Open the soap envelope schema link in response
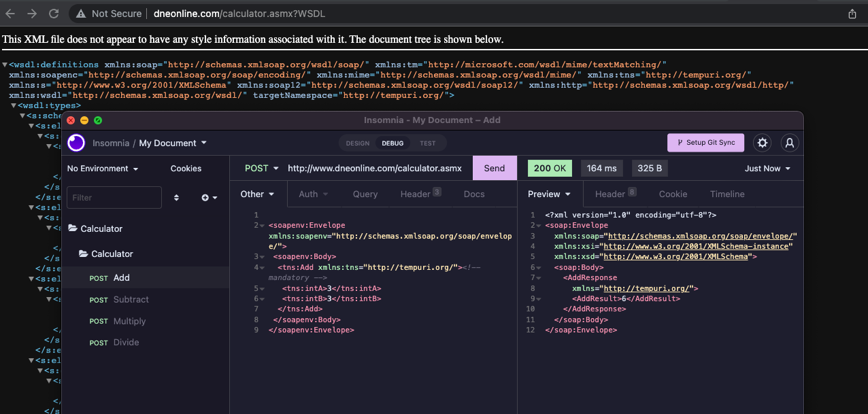868x414 pixels. pos(700,236)
